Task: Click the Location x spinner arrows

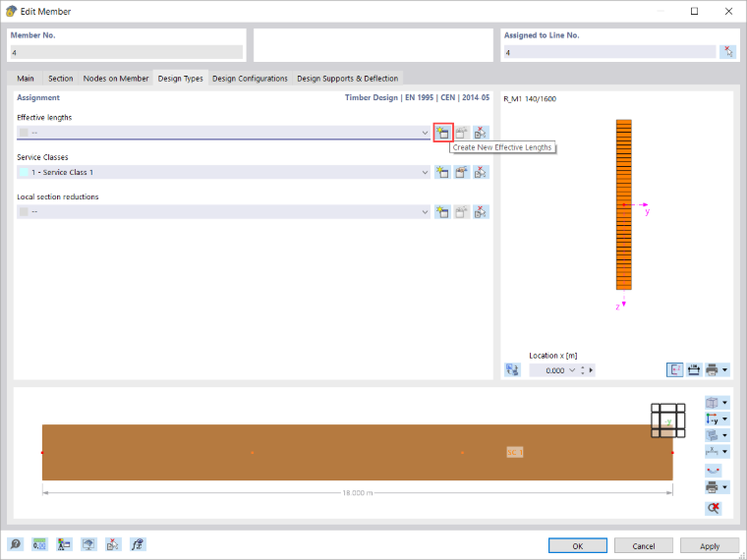Action: 583,370
